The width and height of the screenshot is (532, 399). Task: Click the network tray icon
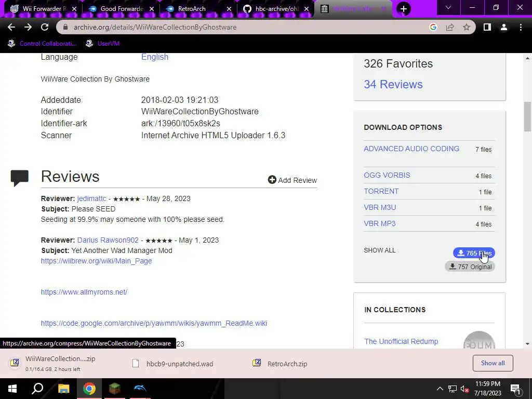(453, 389)
